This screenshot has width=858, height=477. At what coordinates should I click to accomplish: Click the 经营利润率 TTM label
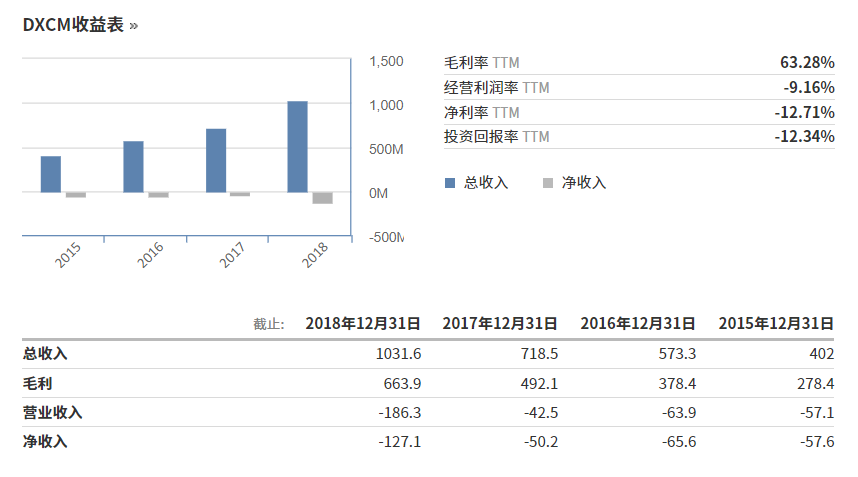(x=496, y=88)
